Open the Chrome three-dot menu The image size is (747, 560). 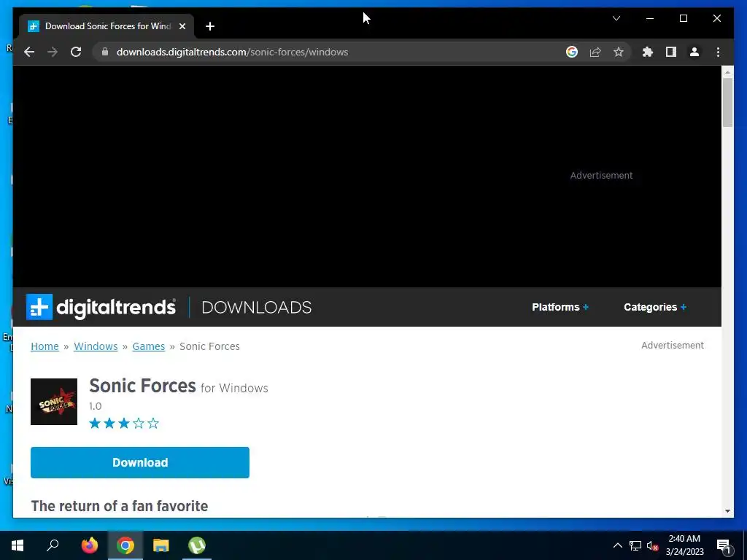(x=718, y=52)
